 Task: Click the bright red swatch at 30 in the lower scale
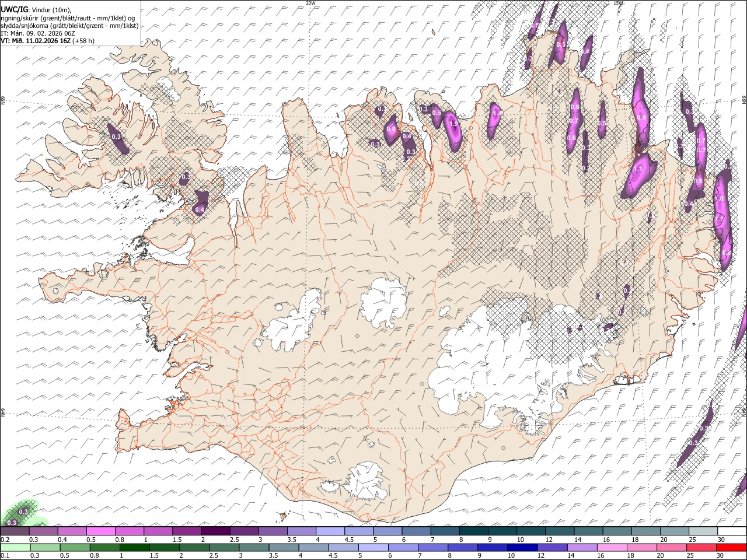tap(731, 547)
